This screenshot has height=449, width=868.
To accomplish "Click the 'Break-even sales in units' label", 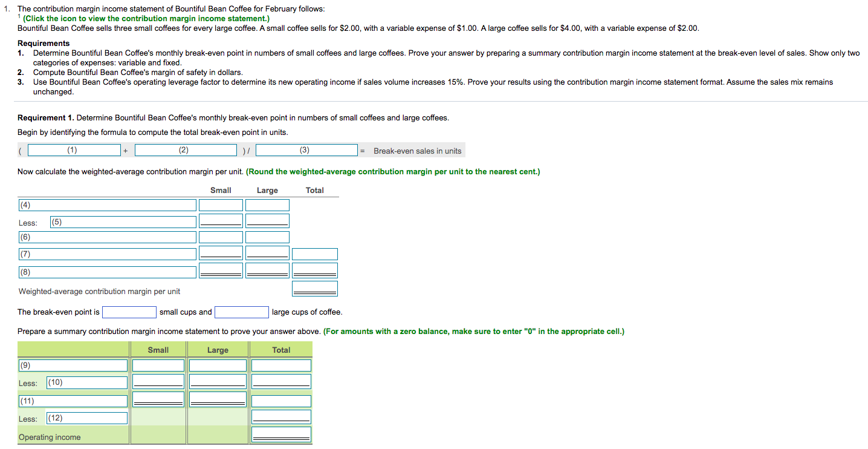I will (x=417, y=151).
